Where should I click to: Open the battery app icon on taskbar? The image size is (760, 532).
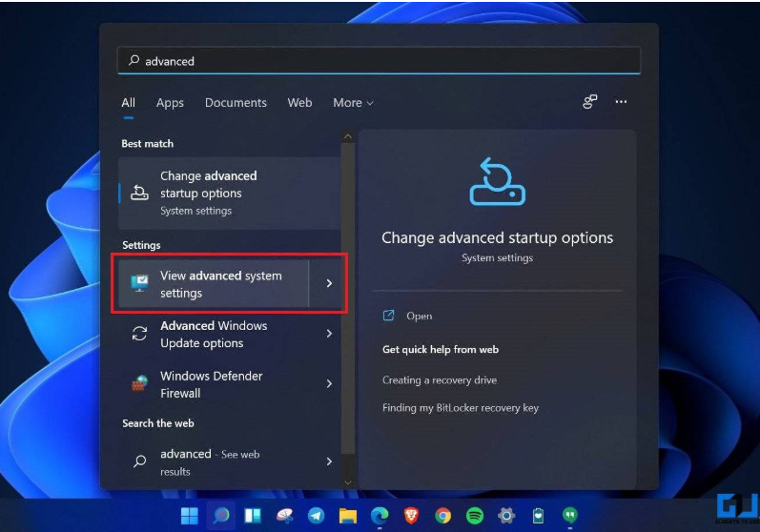pyautogui.click(x=538, y=516)
